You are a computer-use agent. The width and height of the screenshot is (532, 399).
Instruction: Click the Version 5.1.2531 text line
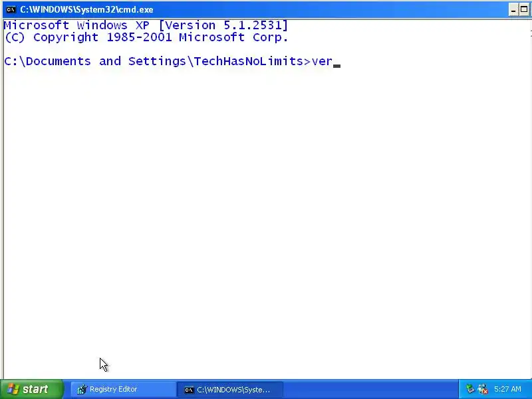point(146,25)
